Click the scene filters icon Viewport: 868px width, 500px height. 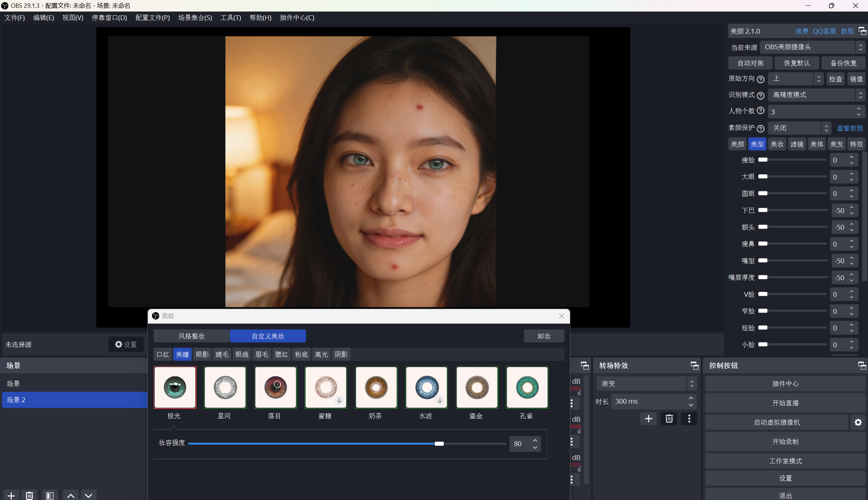[x=50, y=496]
